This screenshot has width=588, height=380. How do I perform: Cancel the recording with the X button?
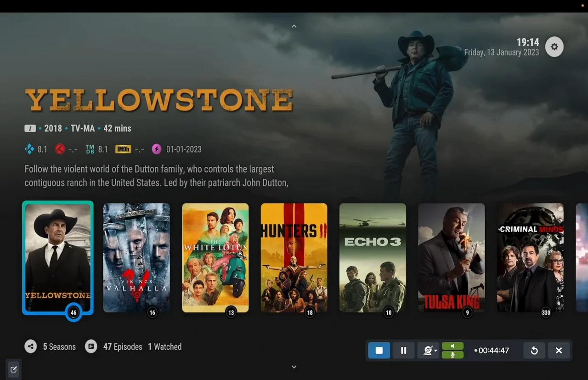click(x=559, y=351)
